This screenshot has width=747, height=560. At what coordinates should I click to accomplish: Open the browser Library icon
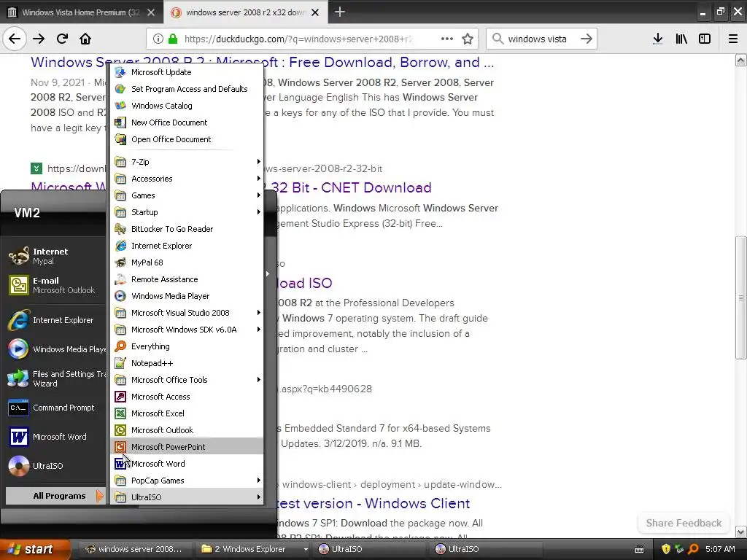tap(681, 39)
